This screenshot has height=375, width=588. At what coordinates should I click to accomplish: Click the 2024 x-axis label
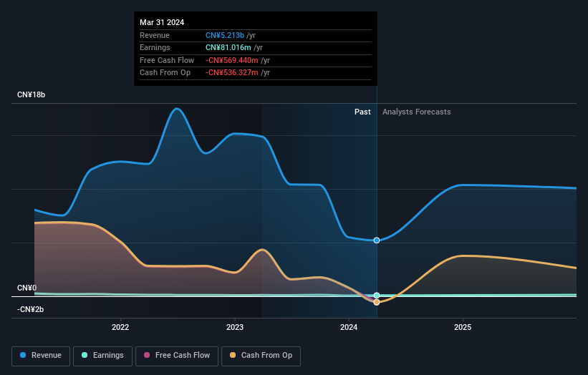tap(349, 328)
